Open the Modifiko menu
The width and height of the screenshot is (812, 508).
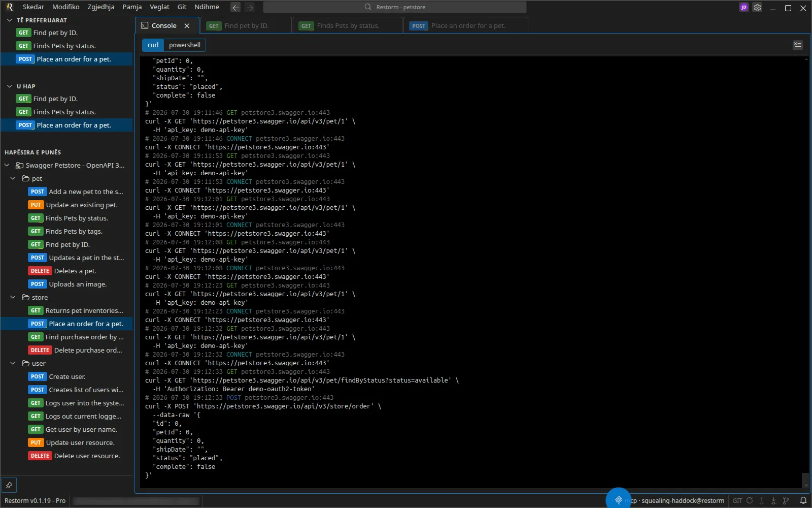click(x=66, y=7)
